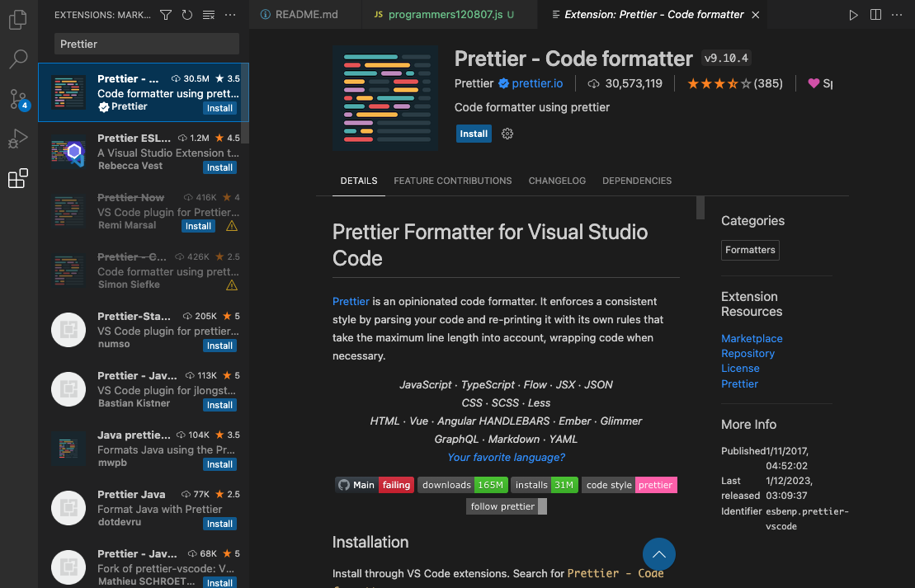Screen dimensions: 915x588
Task: Click the Main failing build badge
Action: (x=375, y=485)
